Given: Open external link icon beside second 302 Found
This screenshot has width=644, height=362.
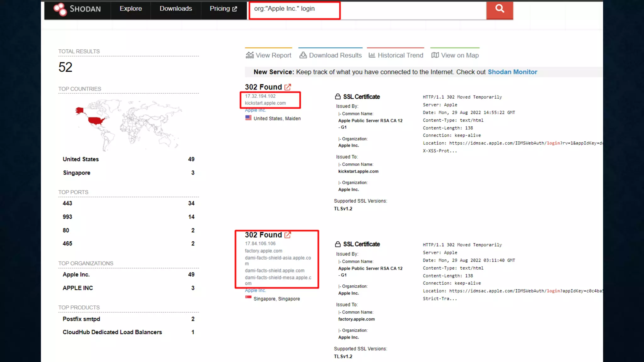Looking at the screenshot, I should (287, 235).
